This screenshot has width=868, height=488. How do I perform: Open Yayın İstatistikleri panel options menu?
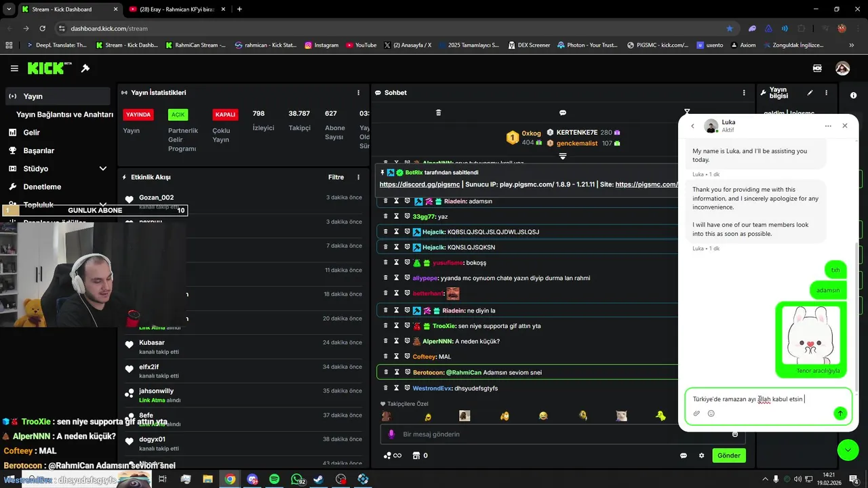[x=359, y=93]
